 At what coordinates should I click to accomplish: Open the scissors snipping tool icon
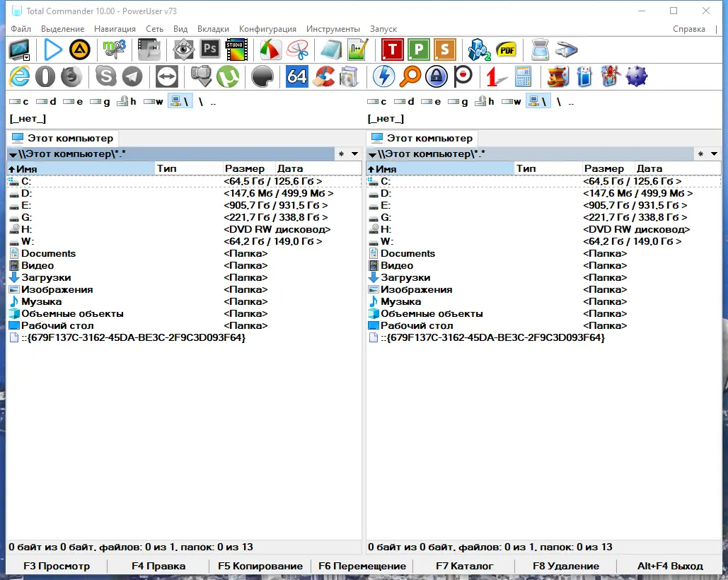(298, 50)
